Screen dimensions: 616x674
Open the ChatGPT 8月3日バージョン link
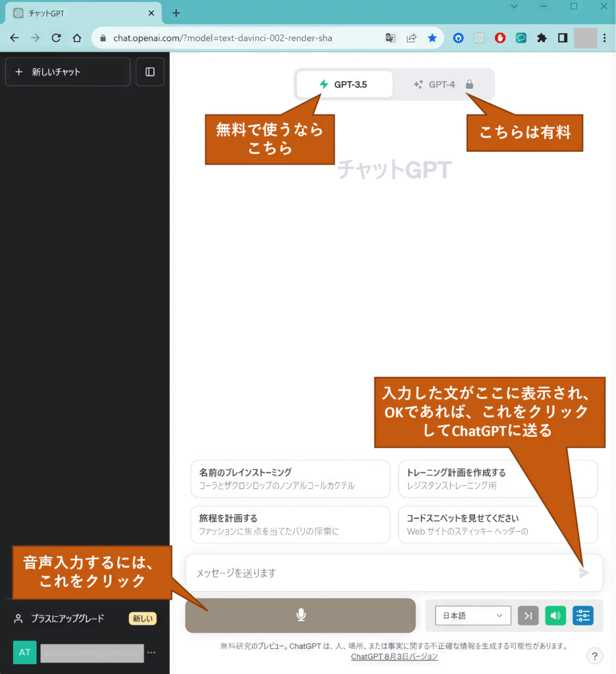click(394, 657)
